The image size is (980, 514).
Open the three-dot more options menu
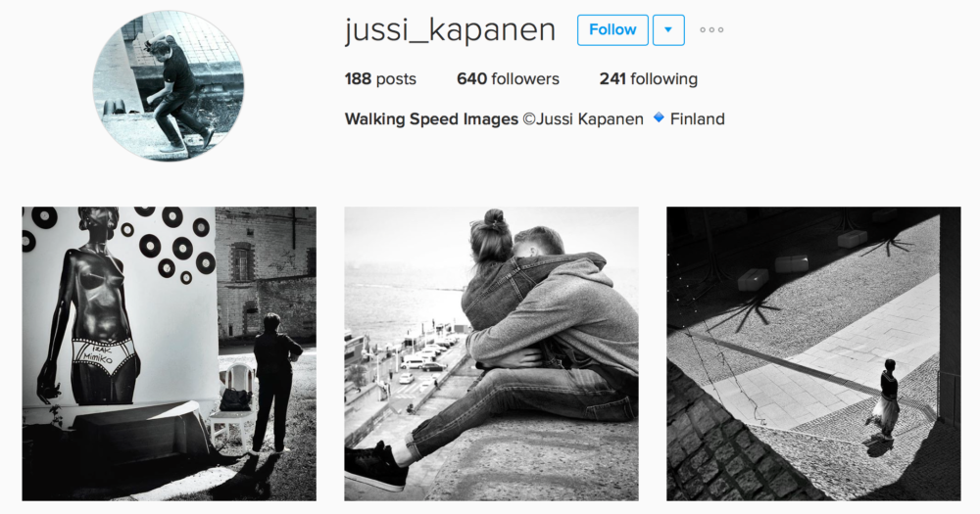[x=711, y=30]
